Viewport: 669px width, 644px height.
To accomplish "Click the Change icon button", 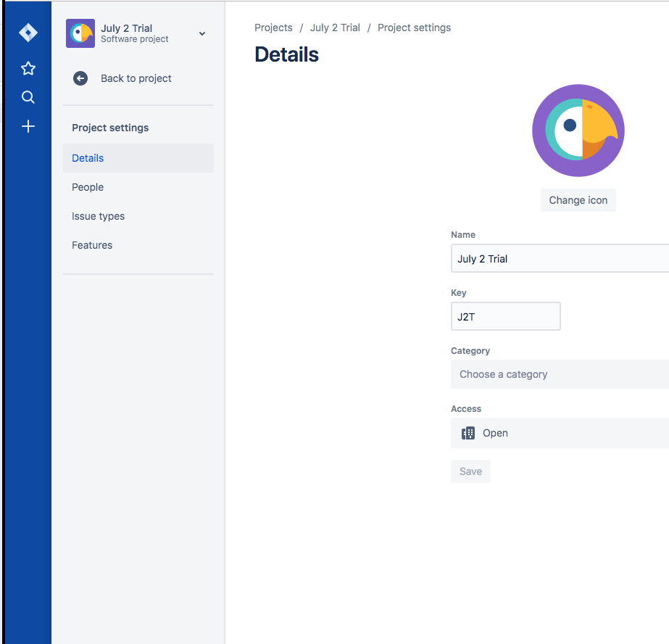I will [x=578, y=200].
